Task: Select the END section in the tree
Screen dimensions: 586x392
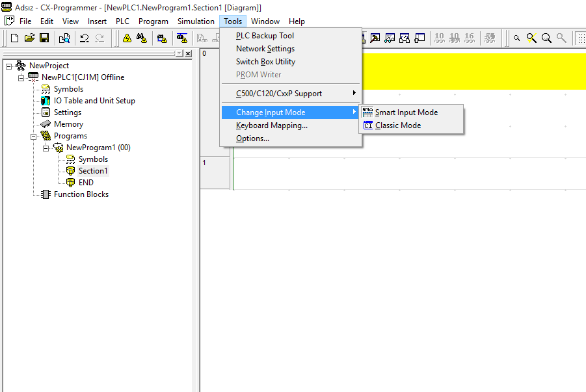Action: pos(86,183)
